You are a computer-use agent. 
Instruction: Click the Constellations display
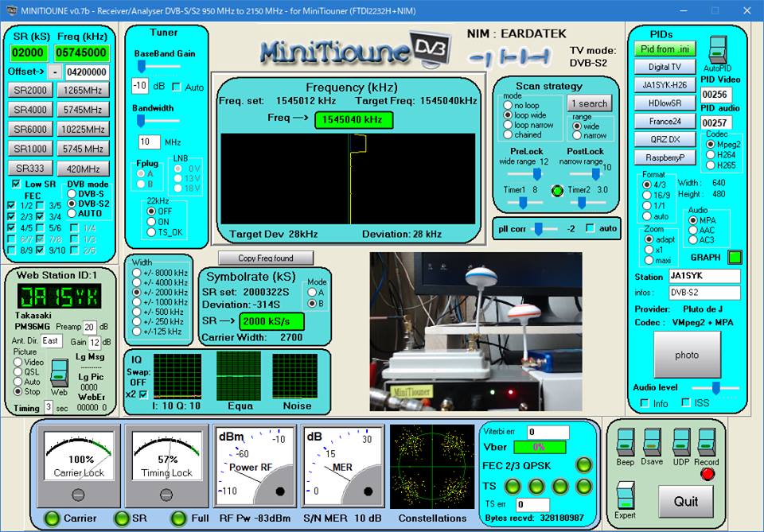(432, 466)
